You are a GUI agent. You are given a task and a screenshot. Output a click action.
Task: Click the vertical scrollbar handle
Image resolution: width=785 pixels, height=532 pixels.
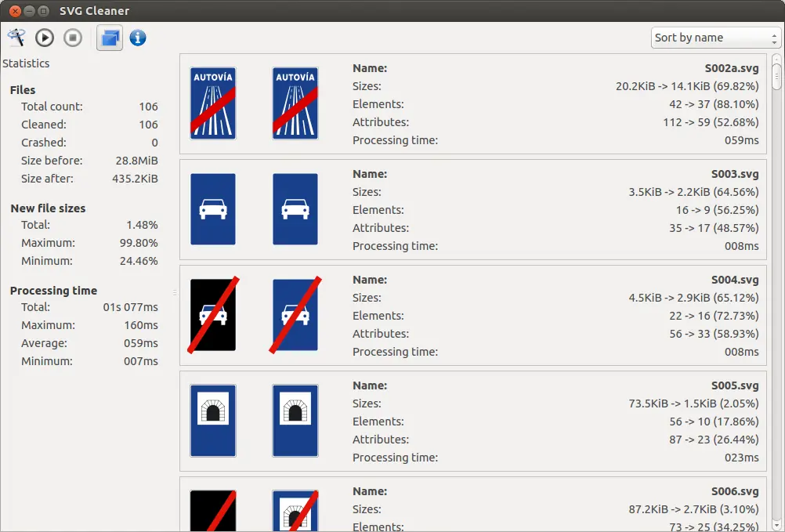coord(776,77)
